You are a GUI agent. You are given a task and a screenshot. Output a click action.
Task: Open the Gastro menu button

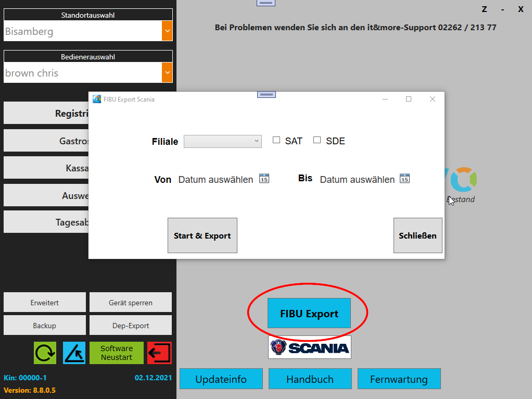[x=46, y=140]
